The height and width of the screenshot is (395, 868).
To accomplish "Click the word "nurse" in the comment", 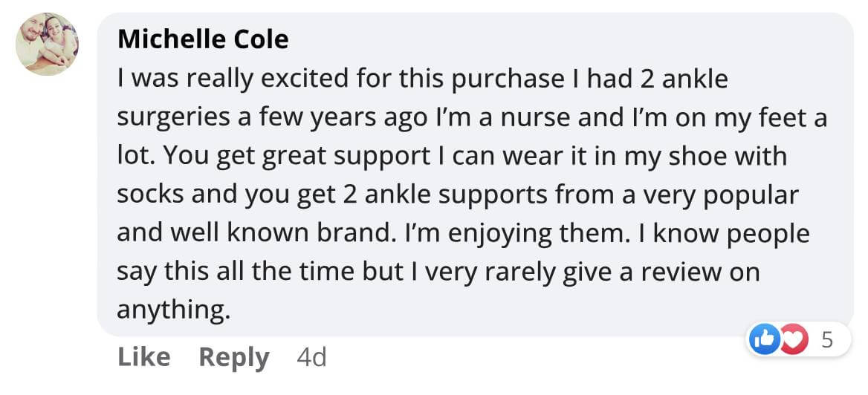I will (x=582, y=118).
